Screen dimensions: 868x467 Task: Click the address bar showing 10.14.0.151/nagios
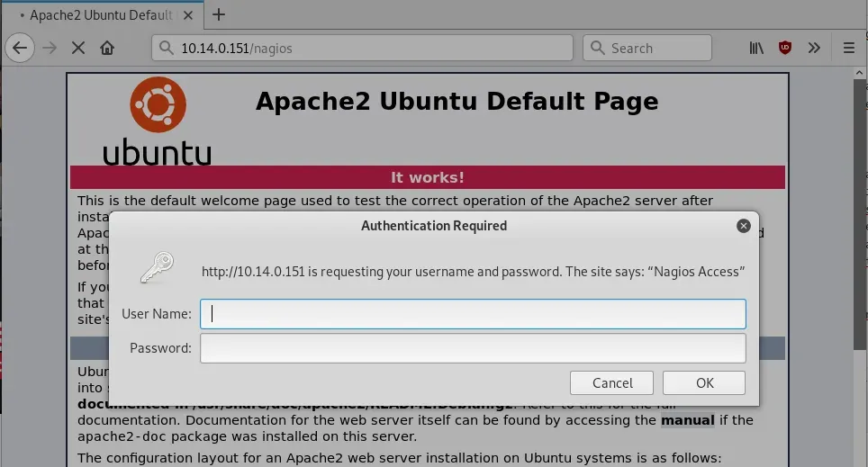click(362, 48)
